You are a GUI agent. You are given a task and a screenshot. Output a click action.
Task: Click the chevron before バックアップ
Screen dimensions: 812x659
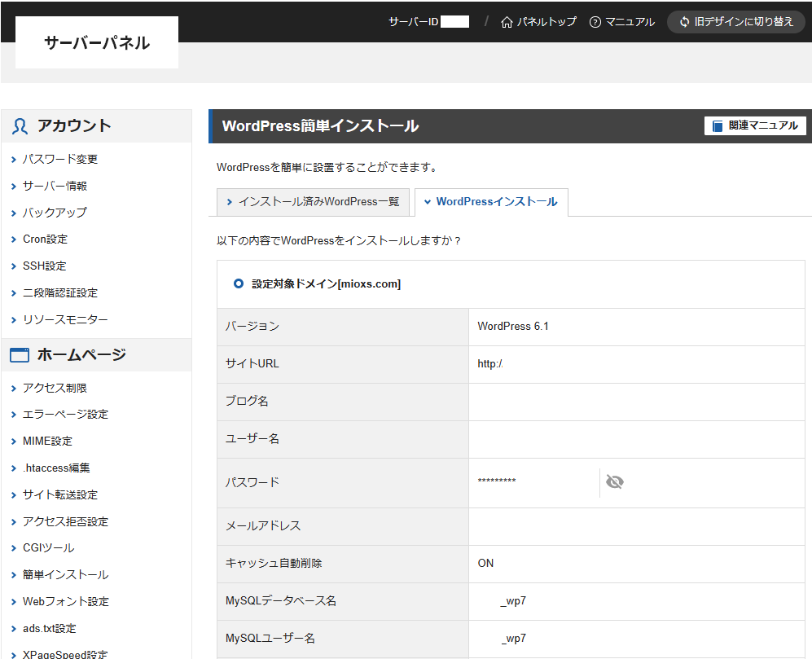[14, 213]
